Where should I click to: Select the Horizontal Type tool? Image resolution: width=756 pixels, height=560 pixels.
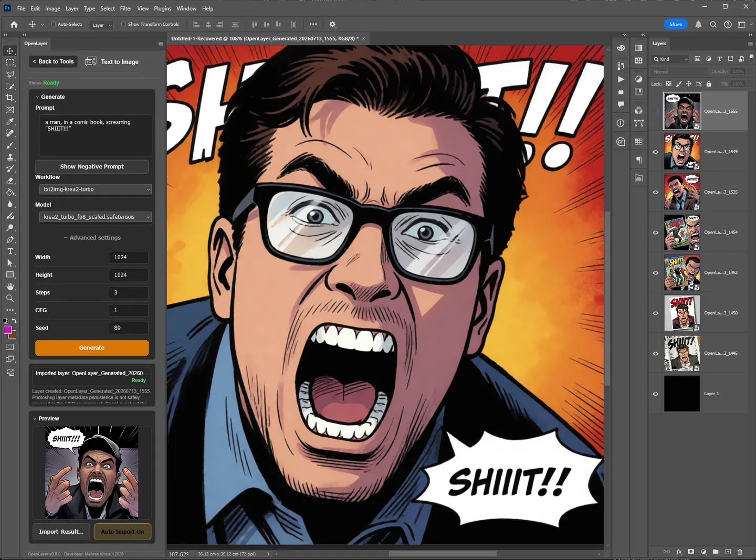click(x=10, y=251)
